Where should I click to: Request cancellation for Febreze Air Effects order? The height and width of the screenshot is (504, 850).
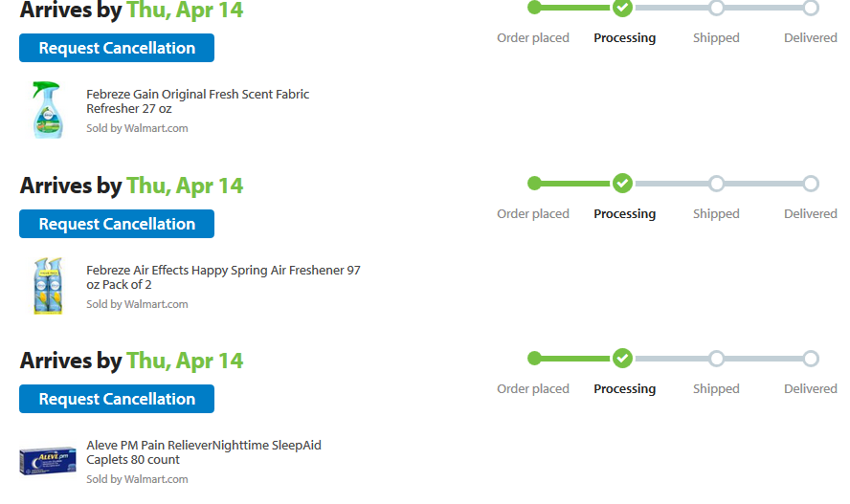[117, 224]
